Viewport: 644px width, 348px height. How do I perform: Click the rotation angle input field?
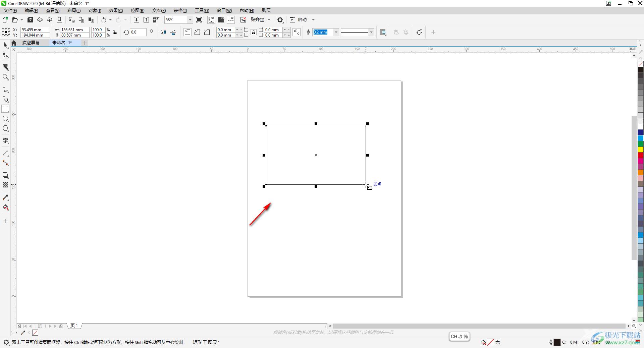(138, 32)
